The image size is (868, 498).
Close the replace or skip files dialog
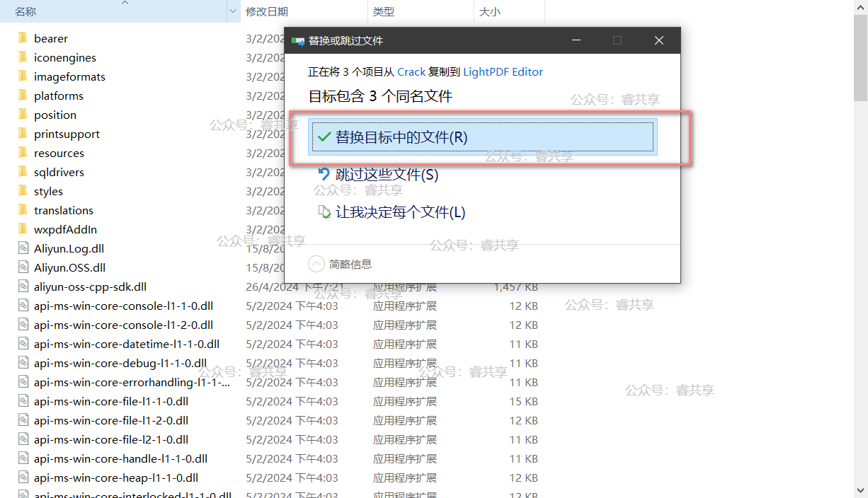point(659,40)
